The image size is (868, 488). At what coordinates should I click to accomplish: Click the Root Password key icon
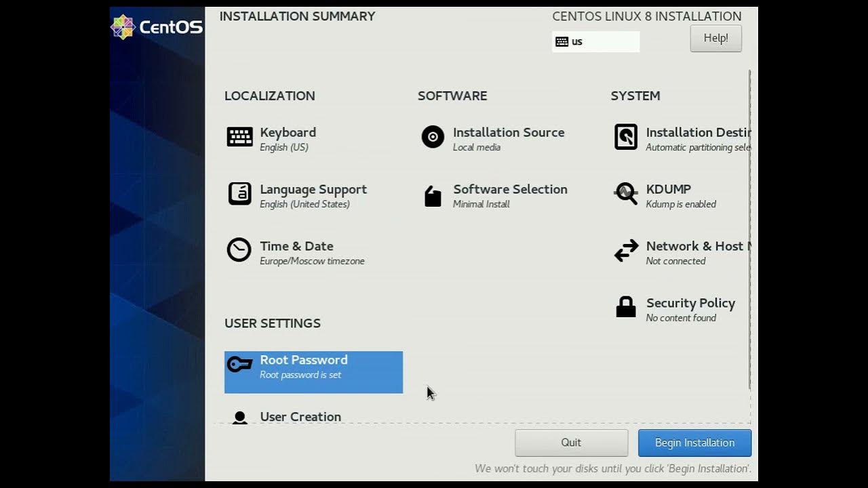(239, 365)
